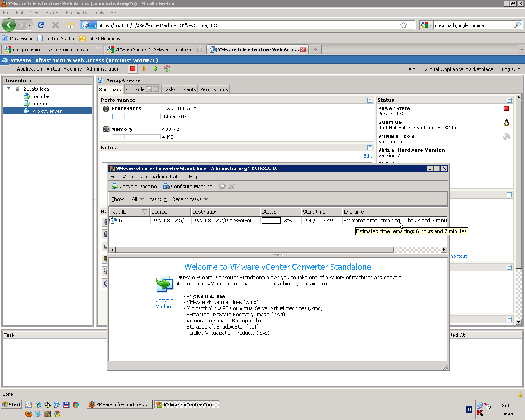
Task: Open the URL bar history dropdown
Action: (x=412, y=25)
